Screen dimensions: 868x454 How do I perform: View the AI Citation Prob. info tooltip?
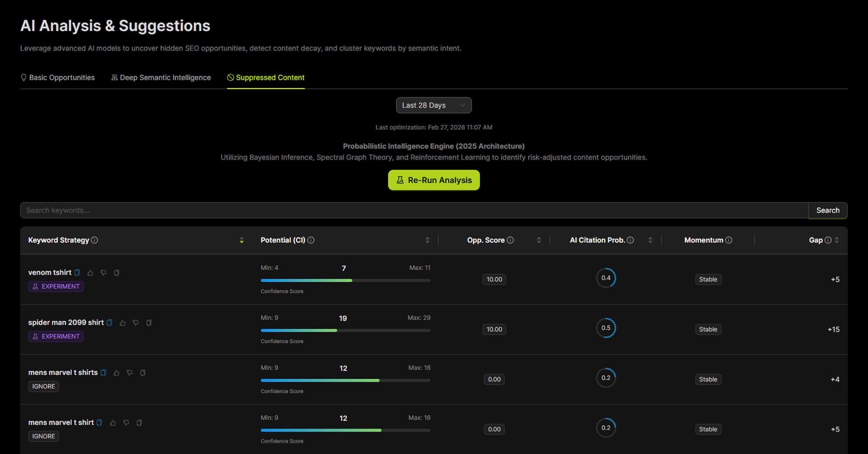(x=630, y=240)
